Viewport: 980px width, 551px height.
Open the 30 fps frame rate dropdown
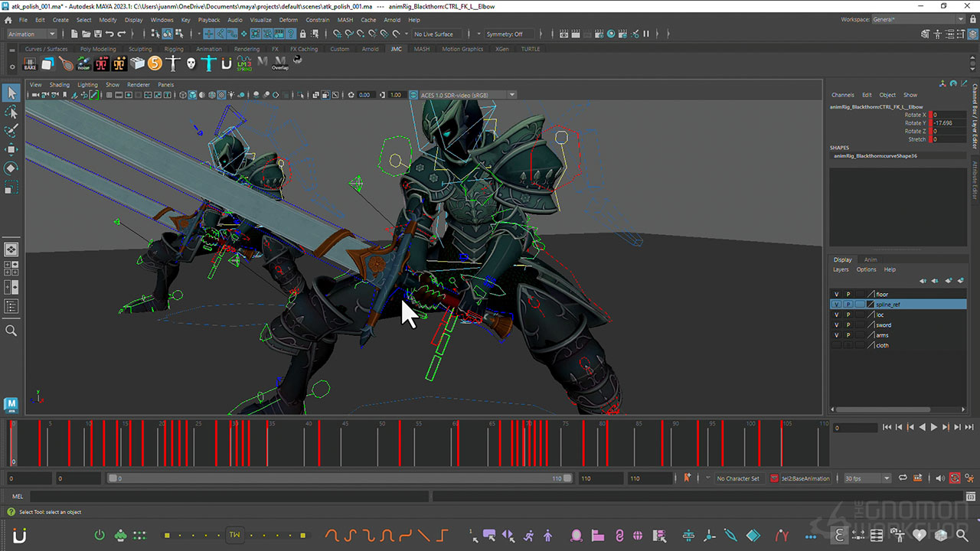(x=867, y=478)
